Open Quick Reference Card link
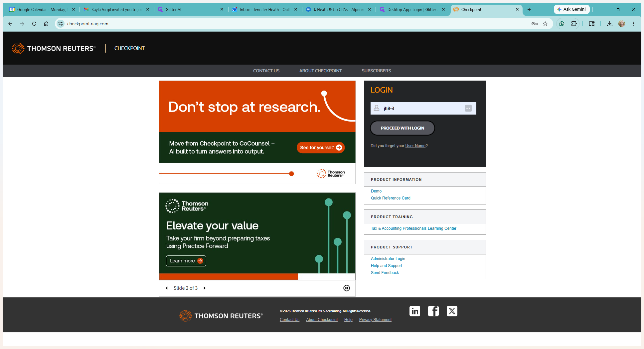Image resolution: width=644 pixels, height=349 pixels. [x=391, y=198]
